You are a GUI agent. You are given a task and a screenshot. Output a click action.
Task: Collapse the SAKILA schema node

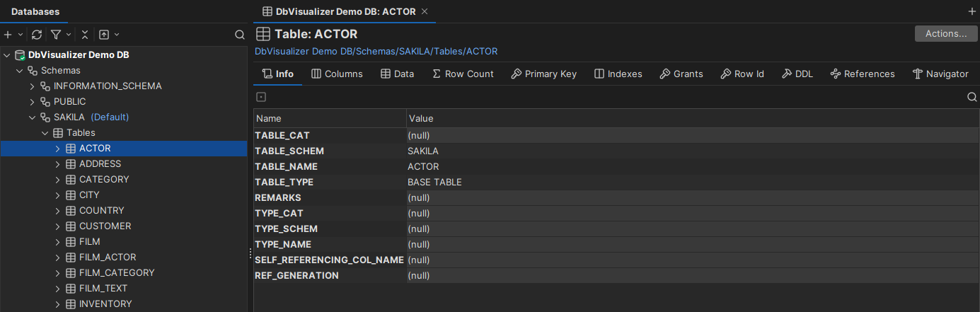point(33,117)
